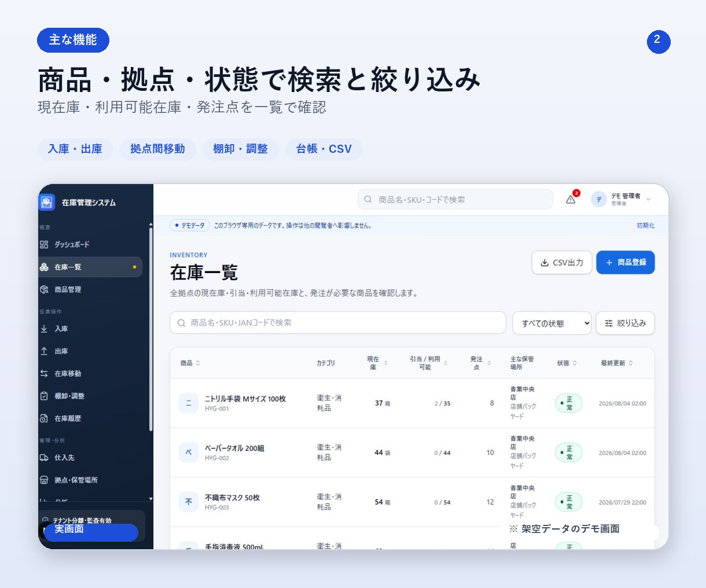Click SKU code HYG-002
706x588 pixels.
217,458
